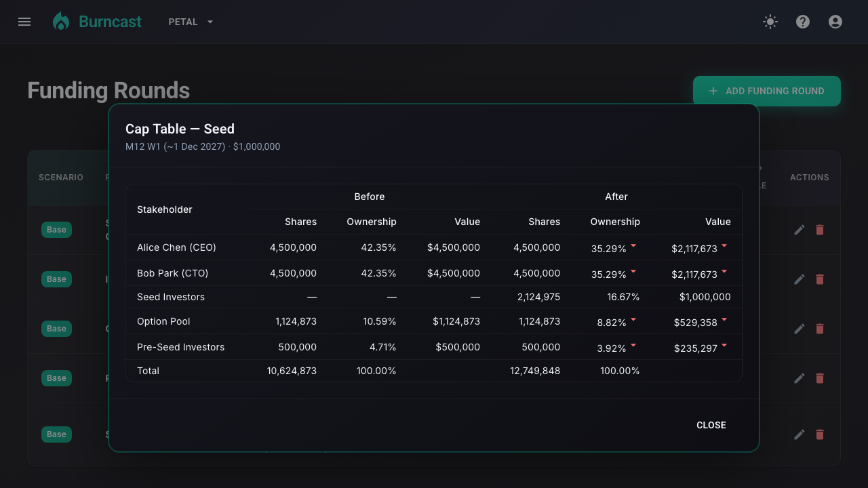The image size is (868, 488).
Task: Delete the third funding round row
Action: tap(820, 329)
